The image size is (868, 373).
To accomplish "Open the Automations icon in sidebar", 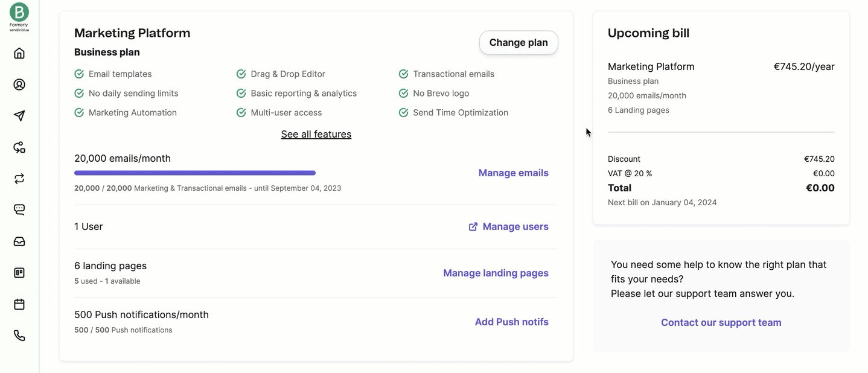I will [19, 147].
